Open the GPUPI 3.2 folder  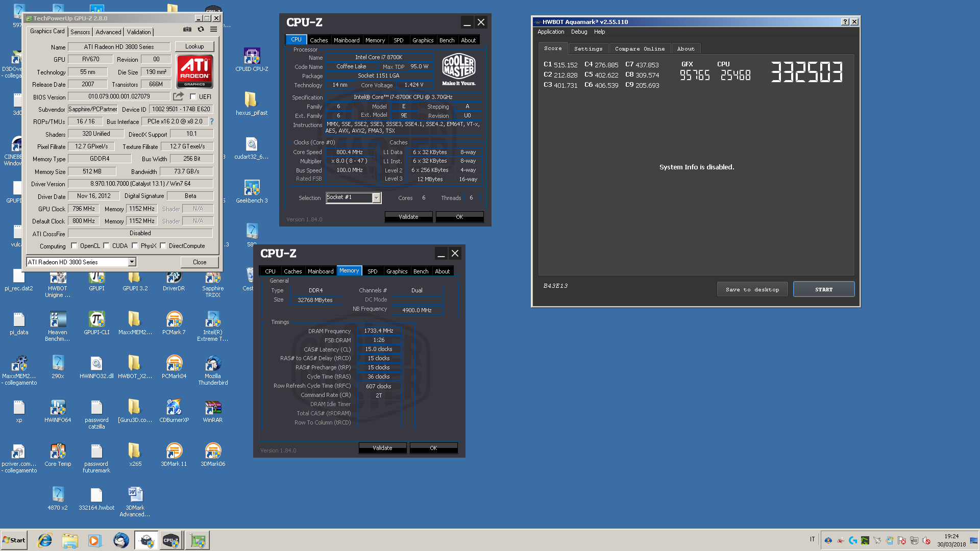click(135, 281)
